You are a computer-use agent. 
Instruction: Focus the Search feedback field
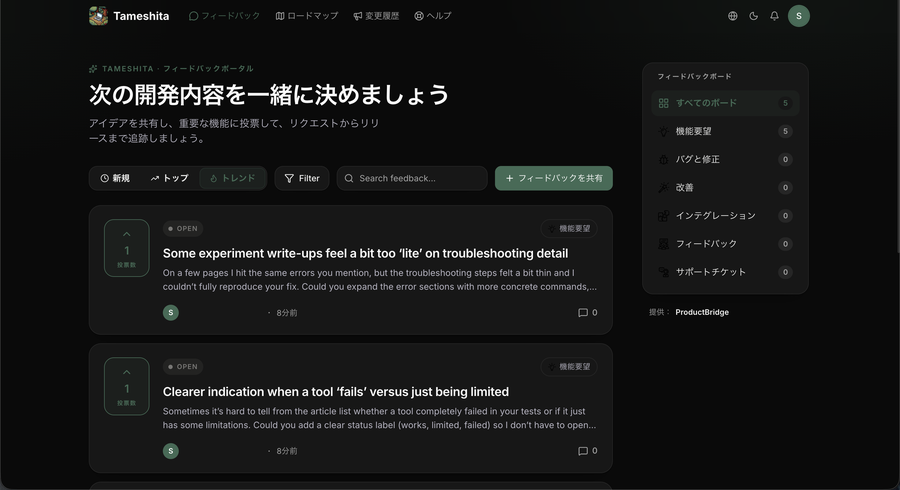click(x=412, y=178)
